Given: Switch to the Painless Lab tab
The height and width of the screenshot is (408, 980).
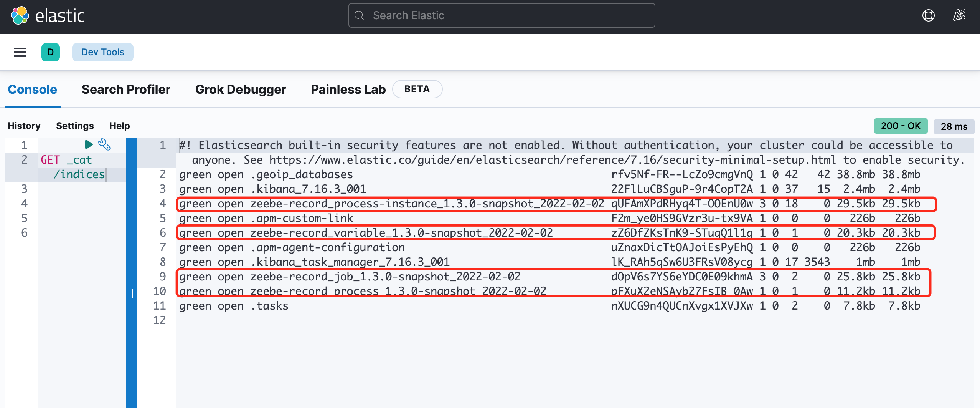Looking at the screenshot, I should (348, 90).
